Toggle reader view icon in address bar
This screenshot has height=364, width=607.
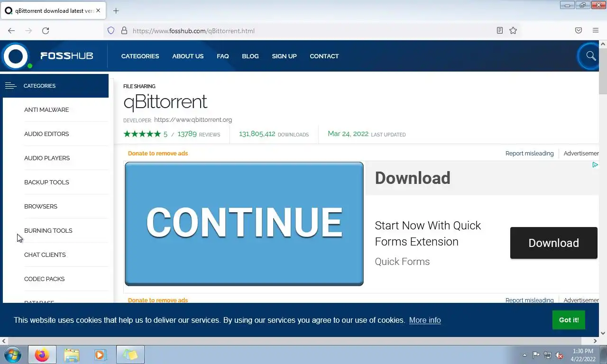[x=500, y=30]
